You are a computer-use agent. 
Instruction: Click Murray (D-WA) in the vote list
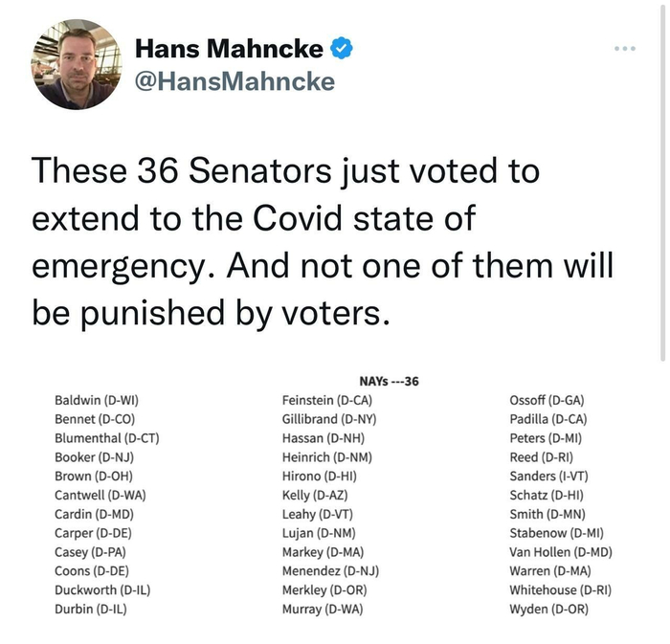(323, 609)
